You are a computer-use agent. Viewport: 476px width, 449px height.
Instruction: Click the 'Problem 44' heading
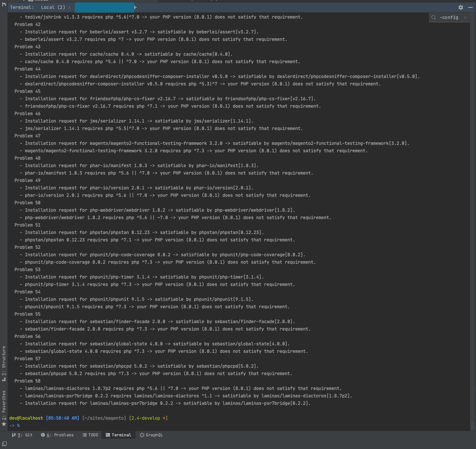coord(27,69)
